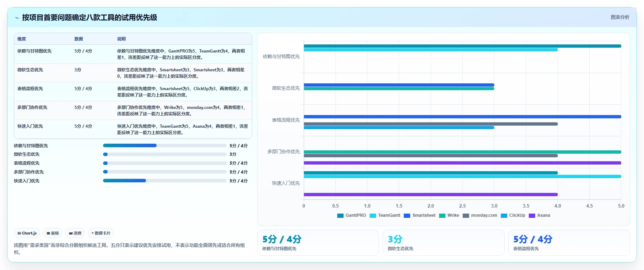Click the 数据卡片 chip
Image resolution: width=644 pixels, height=270 pixels.
(101, 233)
